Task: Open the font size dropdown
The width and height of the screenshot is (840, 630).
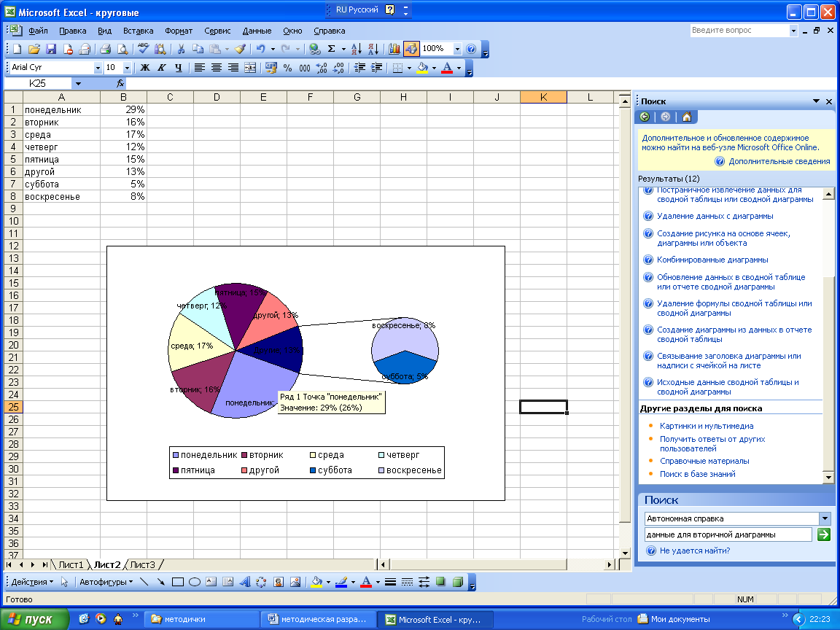Action: tap(127, 68)
